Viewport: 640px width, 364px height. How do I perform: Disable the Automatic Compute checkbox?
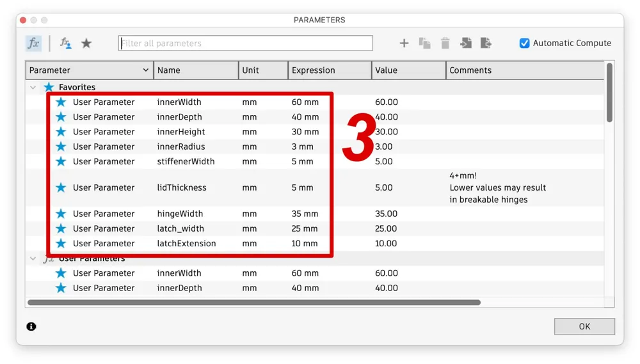tap(525, 44)
